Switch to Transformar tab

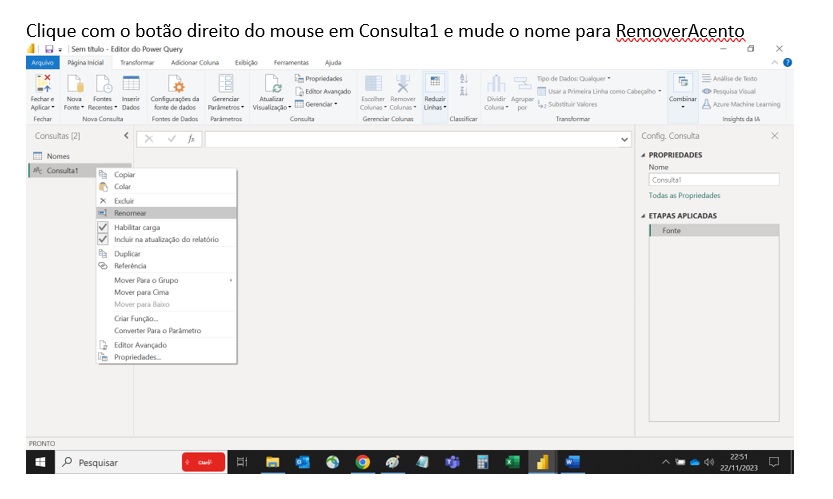pos(137,63)
